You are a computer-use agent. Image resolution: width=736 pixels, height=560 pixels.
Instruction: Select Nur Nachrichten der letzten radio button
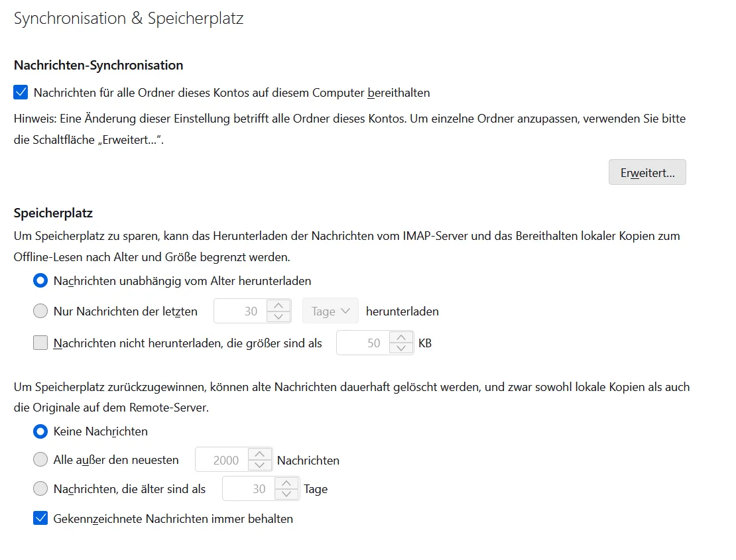click(40, 311)
